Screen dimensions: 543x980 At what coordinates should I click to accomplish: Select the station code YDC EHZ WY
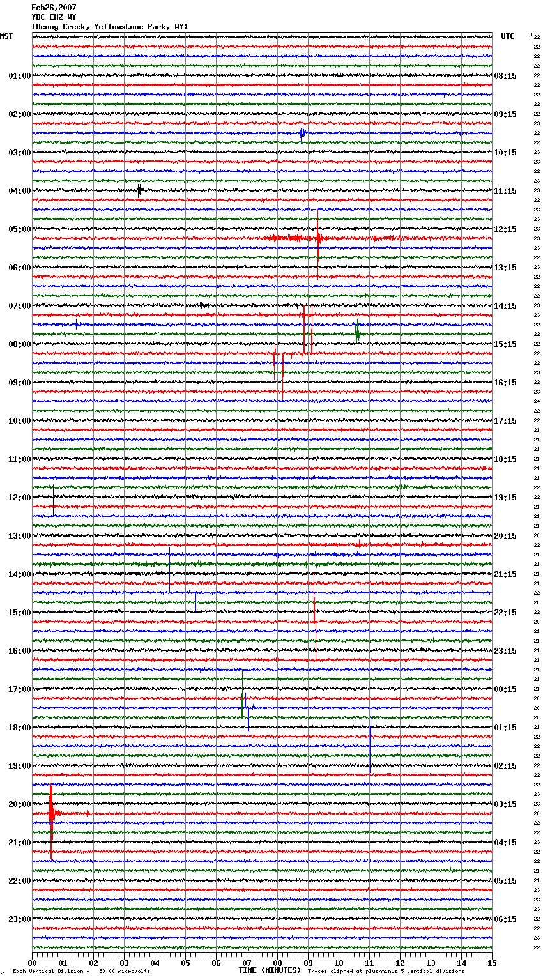(54, 17)
